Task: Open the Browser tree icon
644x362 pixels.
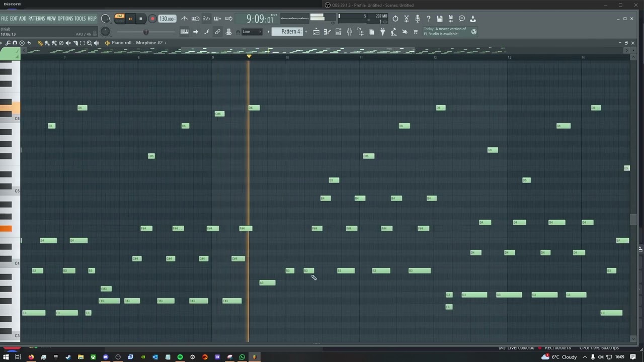Action: click(360, 32)
